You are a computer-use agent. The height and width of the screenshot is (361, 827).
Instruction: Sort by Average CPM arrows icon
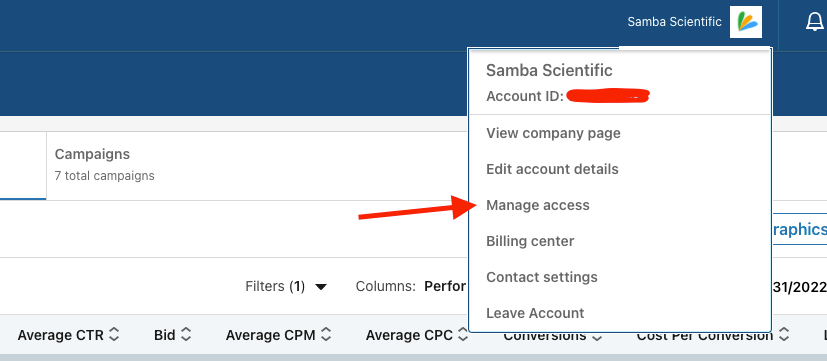click(x=326, y=335)
